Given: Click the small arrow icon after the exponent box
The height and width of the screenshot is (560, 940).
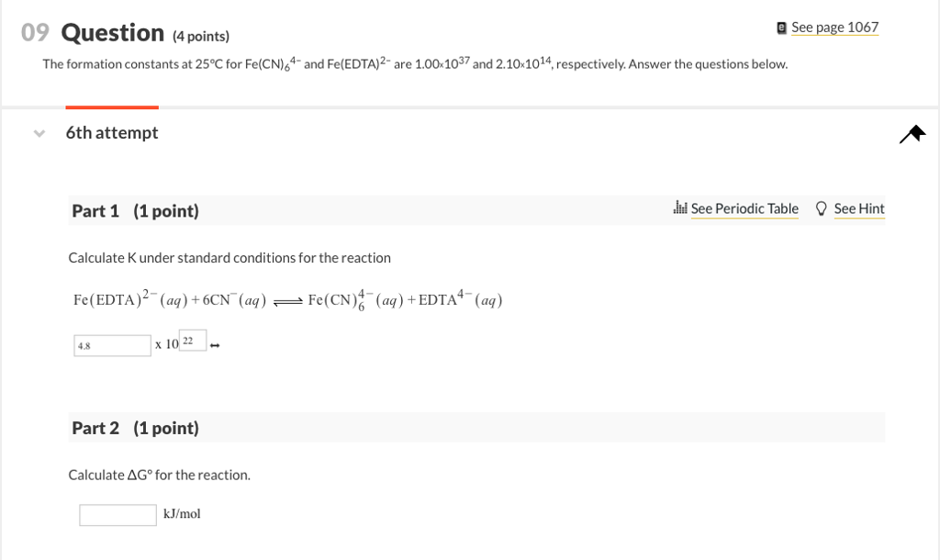Looking at the screenshot, I should (x=214, y=346).
